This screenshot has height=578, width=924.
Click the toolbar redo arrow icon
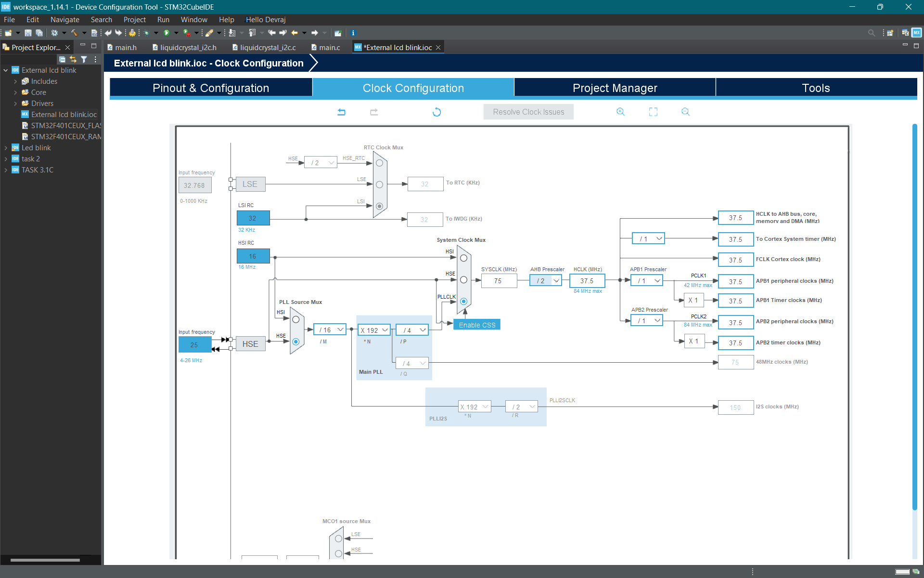pyautogui.click(x=118, y=33)
